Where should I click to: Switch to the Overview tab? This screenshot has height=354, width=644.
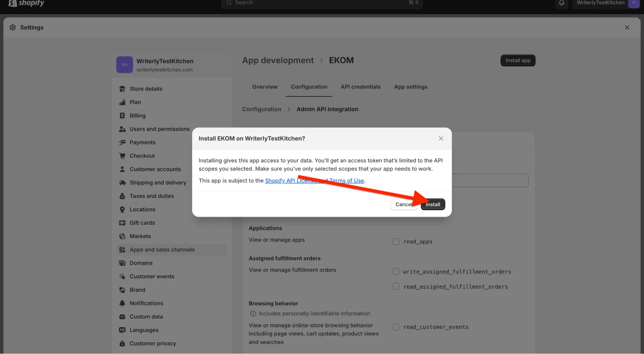coord(264,87)
